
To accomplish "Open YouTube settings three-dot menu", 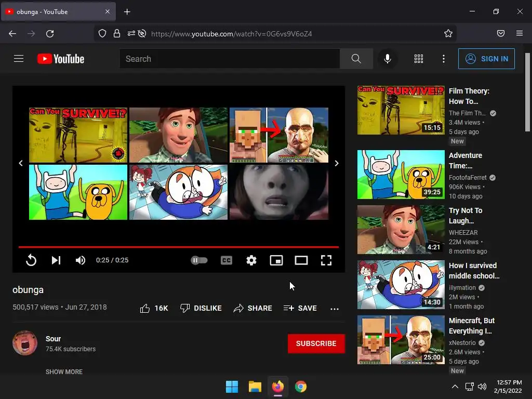I will (444, 59).
